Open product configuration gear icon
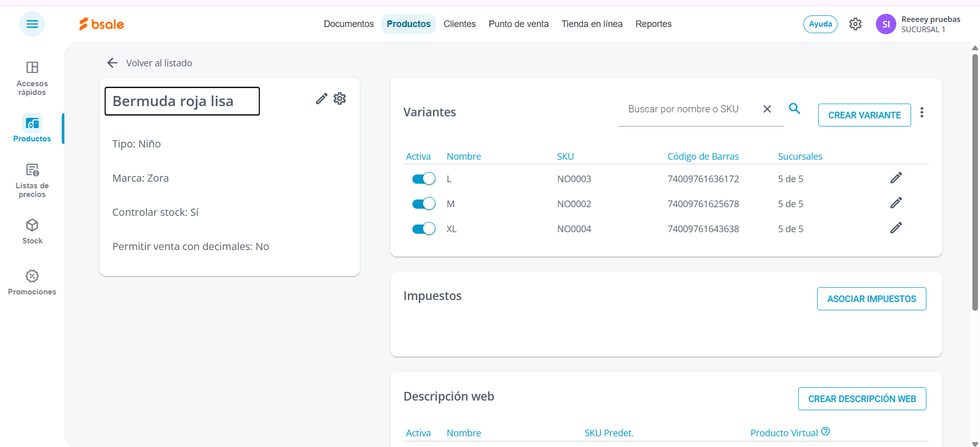980x447 pixels. [340, 98]
